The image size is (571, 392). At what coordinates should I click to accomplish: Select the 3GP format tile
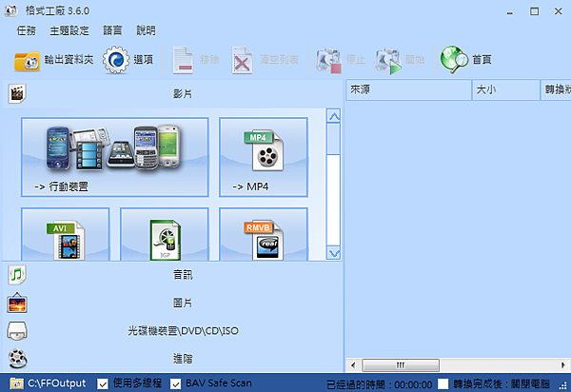[165, 234]
